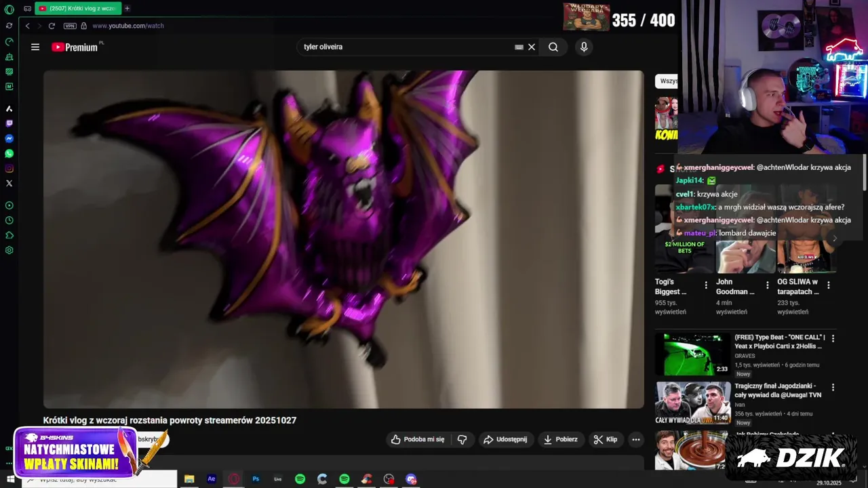Screen dimensions: 868x488
Task: Open the Player in Opera sidebar
Action: click(x=9, y=205)
